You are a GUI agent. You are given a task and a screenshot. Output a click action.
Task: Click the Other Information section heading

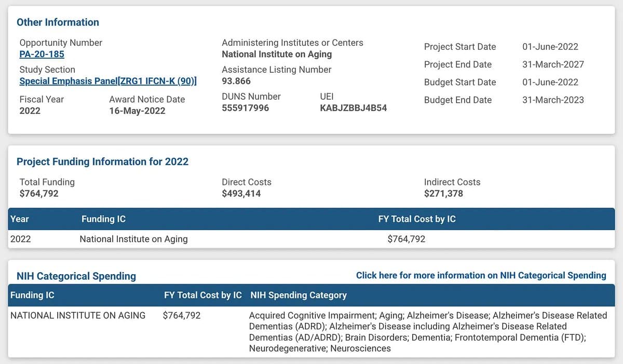[x=58, y=22]
